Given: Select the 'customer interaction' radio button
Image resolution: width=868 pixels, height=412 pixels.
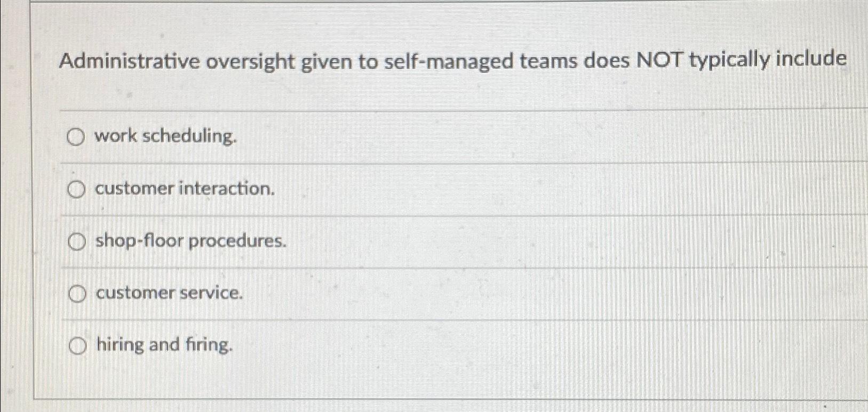Looking at the screenshot, I should click(x=77, y=189).
